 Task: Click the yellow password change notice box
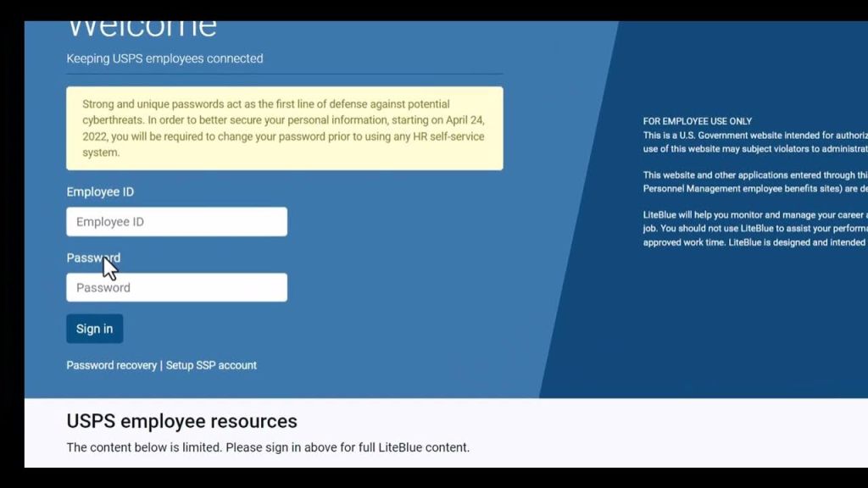[x=284, y=128]
